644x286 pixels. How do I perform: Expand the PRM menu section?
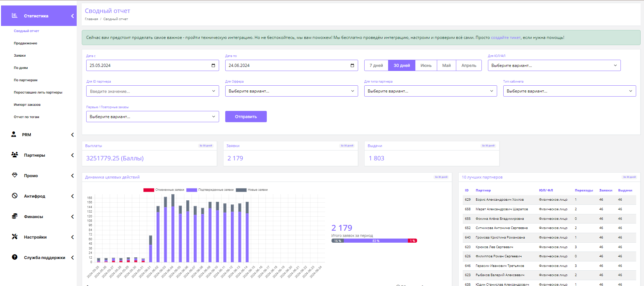tap(72, 135)
